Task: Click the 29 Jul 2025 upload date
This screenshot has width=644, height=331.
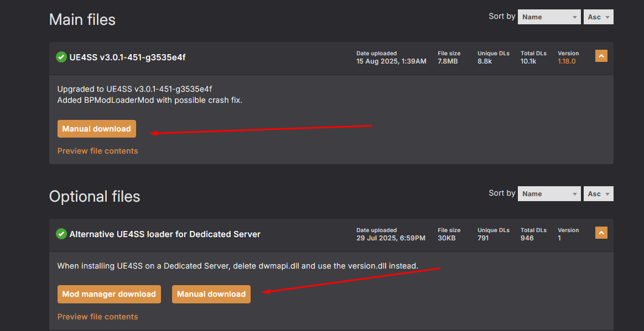Action: pyautogui.click(x=391, y=238)
